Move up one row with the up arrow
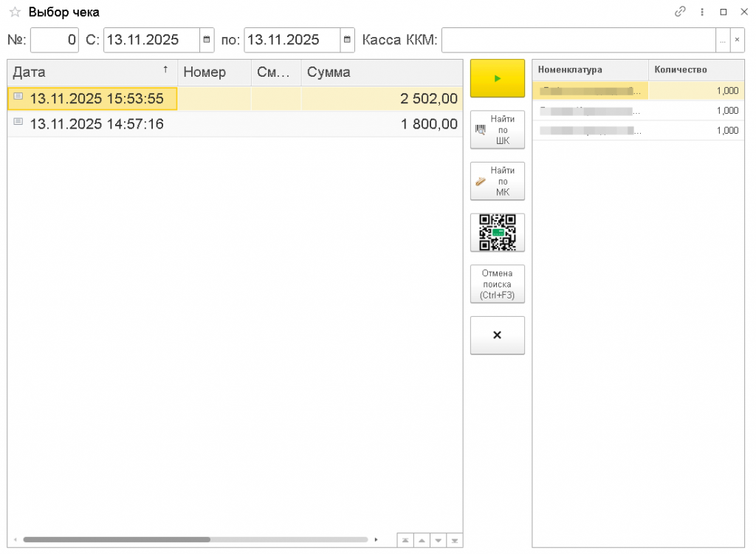Viewport: 756px width, 554px height. [x=422, y=541]
